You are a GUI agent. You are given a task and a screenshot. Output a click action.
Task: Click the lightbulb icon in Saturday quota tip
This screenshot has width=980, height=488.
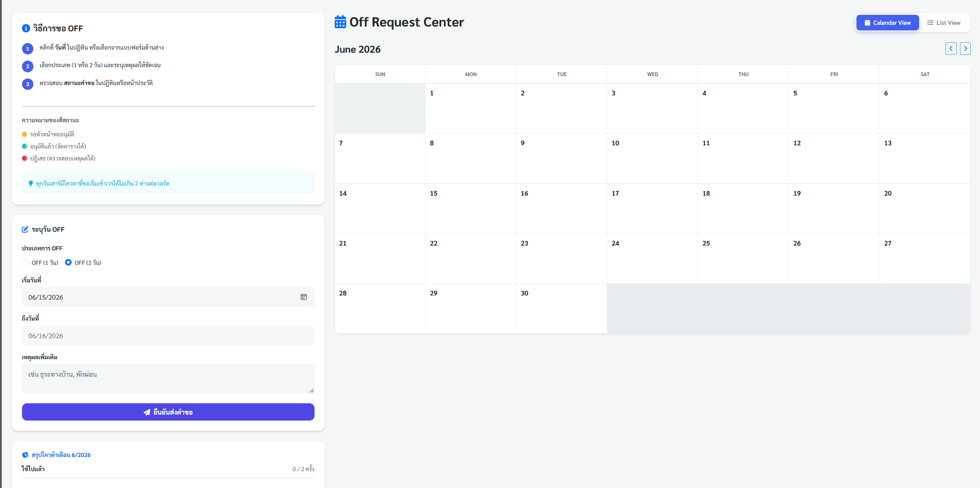(x=31, y=184)
